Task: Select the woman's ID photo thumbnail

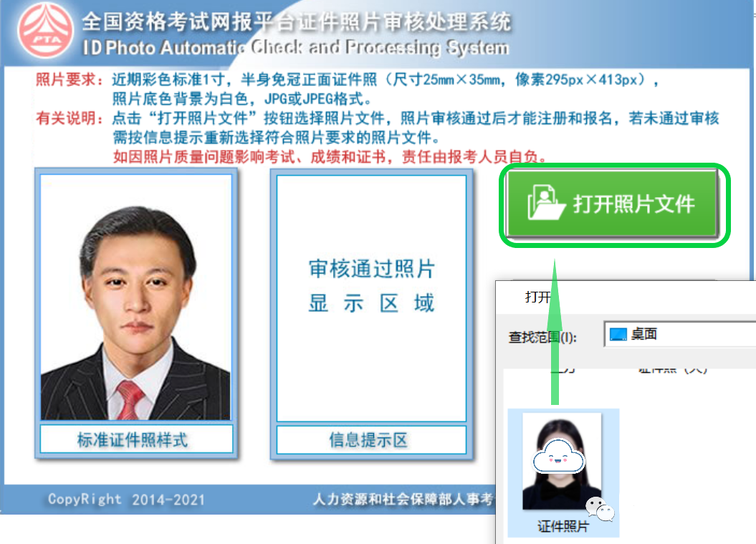Action: (x=561, y=461)
